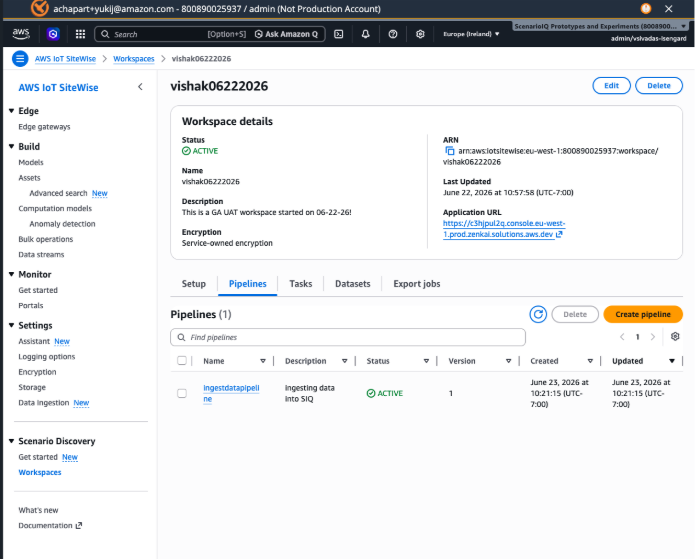696x559 pixels.
Task: Open the notifications bell icon
Action: [x=365, y=34]
